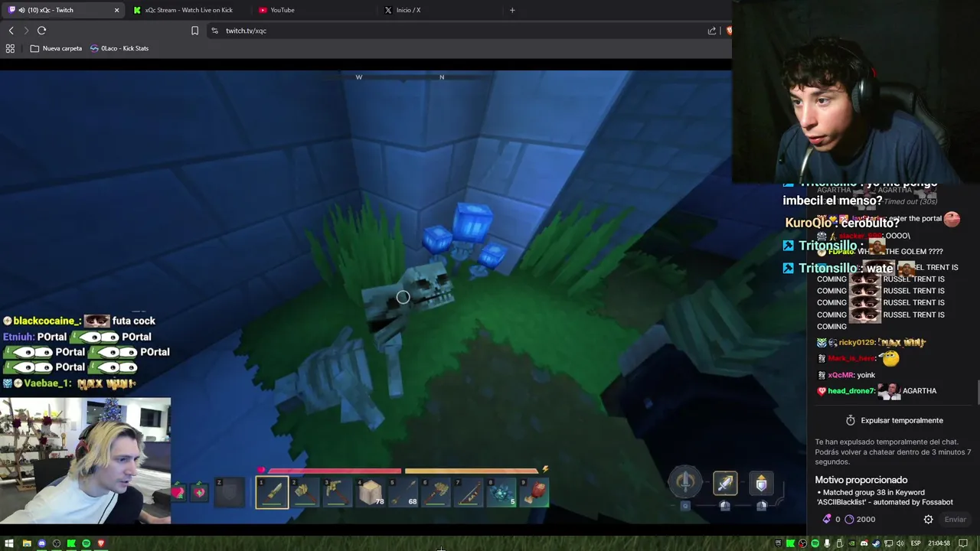Close the xQc - Twitch tab
Screen dimensions: 980x551
116,10
